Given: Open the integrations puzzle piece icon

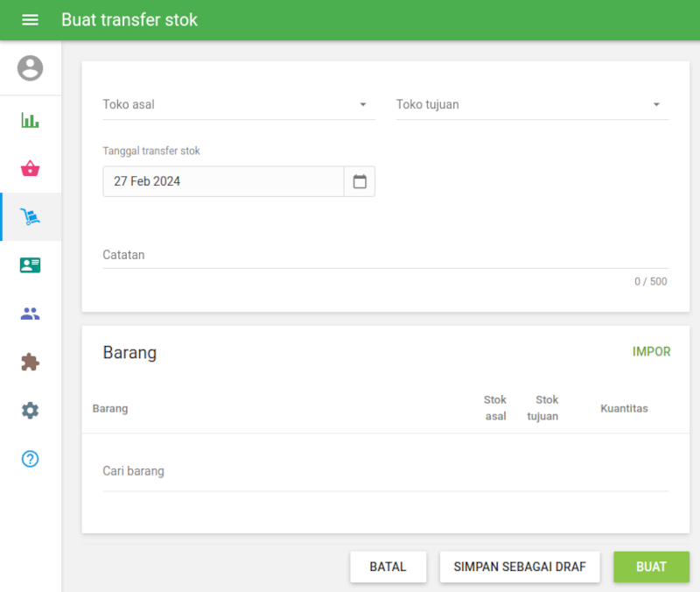Looking at the screenshot, I should coord(30,362).
